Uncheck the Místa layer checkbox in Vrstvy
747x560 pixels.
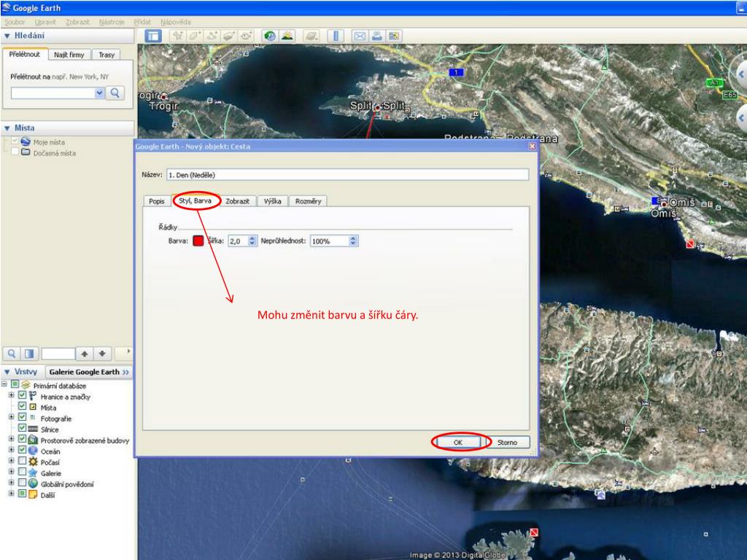point(22,406)
